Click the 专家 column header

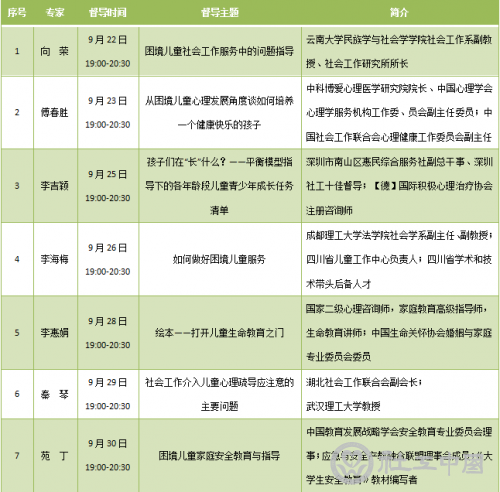point(55,13)
